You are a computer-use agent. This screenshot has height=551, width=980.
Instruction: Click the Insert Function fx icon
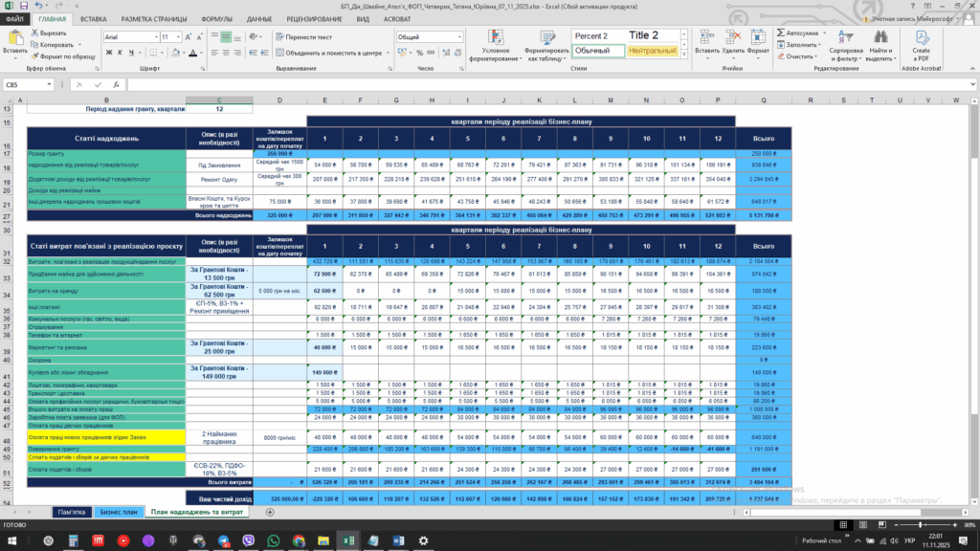click(x=115, y=84)
